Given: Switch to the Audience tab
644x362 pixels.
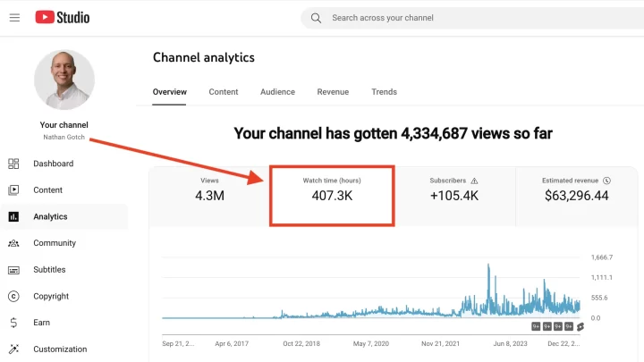Looking at the screenshot, I should point(277,92).
